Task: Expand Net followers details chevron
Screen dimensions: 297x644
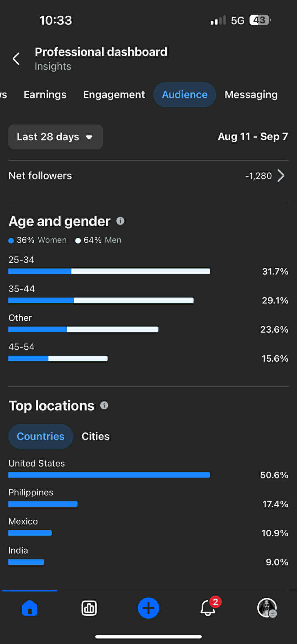Action: [x=281, y=176]
